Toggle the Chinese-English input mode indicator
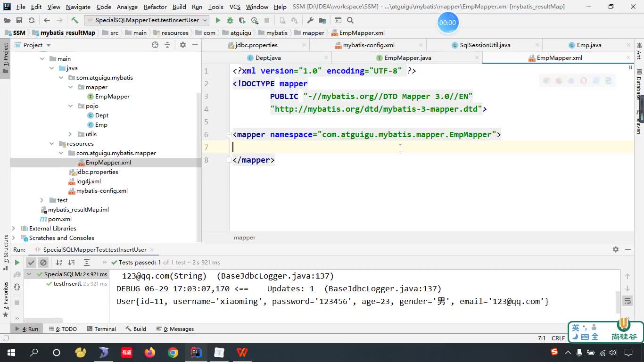 (576, 328)
